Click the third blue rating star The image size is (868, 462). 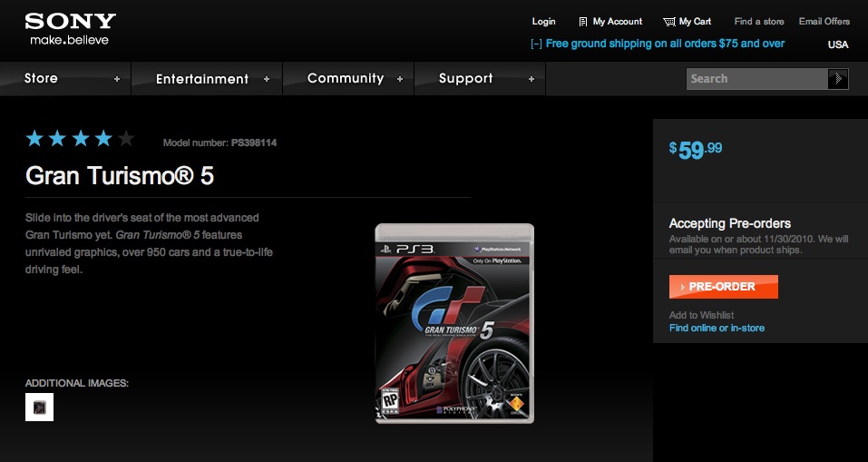(81, 139)
